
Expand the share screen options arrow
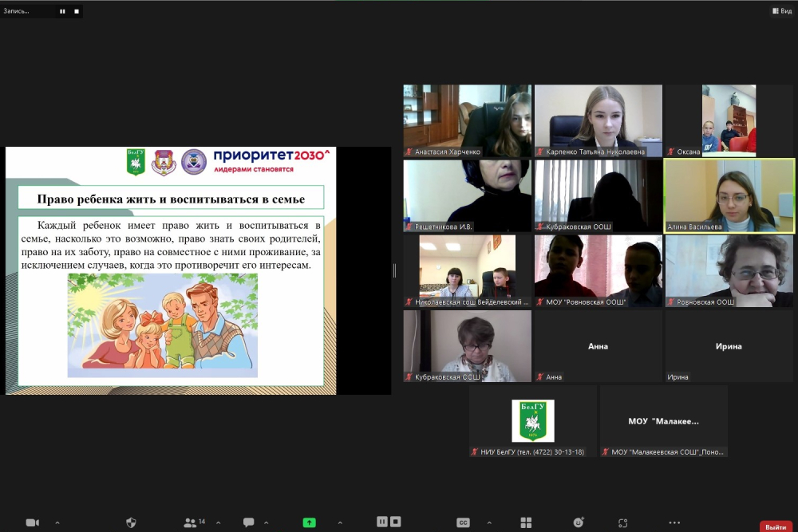[341, 522]
